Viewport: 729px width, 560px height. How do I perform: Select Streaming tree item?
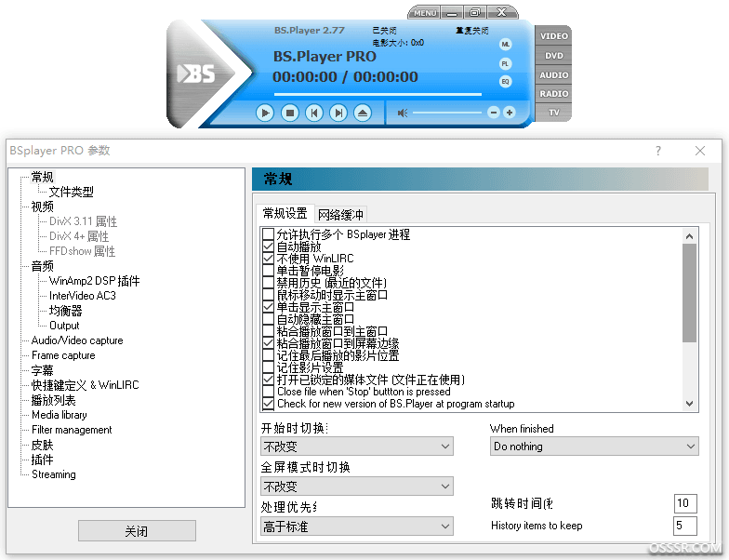pyautogui.click(x=54, y=474)
